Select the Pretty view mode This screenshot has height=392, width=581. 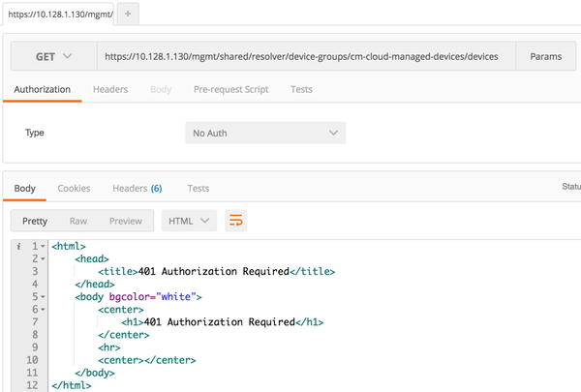[x=35, y=221]
